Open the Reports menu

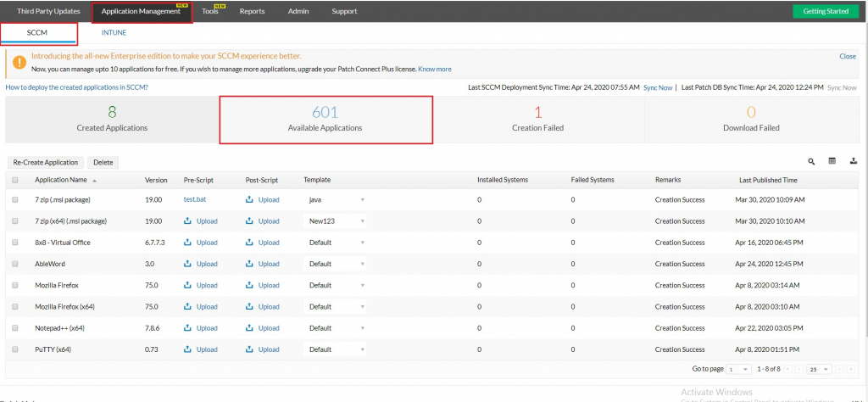tap(252, 11)
